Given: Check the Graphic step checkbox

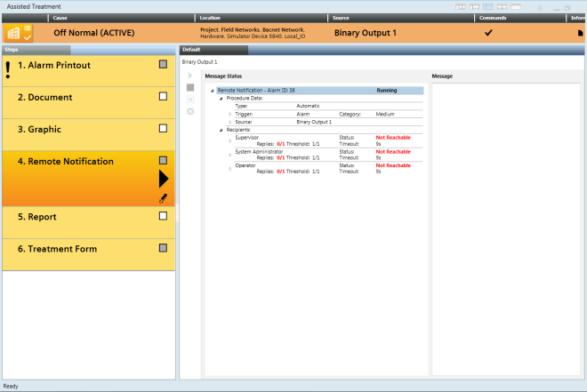Looking at the screenshot, I should click(163, 129).
